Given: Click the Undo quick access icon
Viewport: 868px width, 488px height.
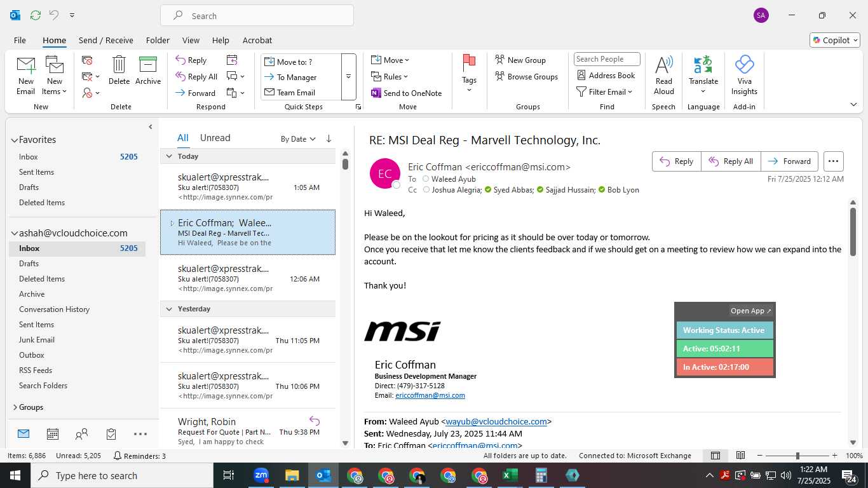Looking at the screenshot, I should 54,15.
